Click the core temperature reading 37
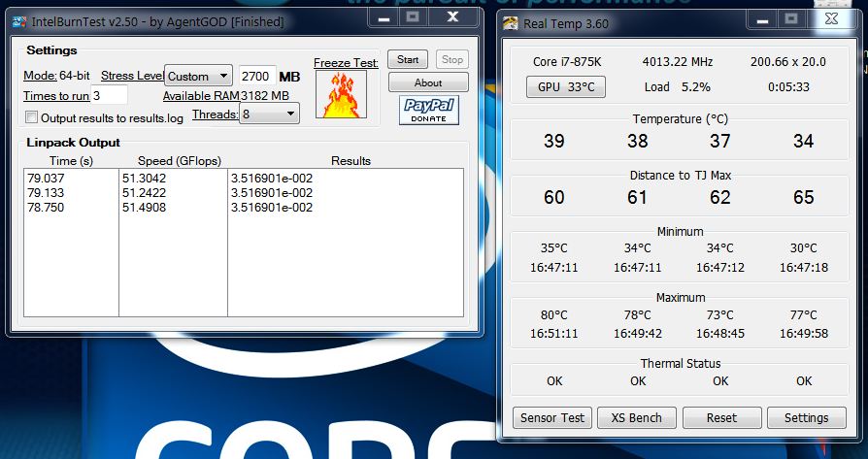The image size is (868, 459). pos(720,141)
